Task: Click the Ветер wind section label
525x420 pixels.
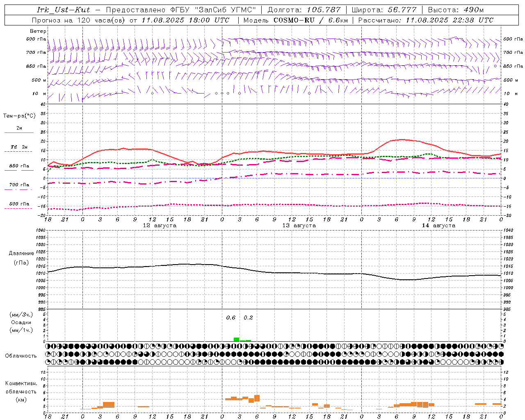Action: [38, 31]
